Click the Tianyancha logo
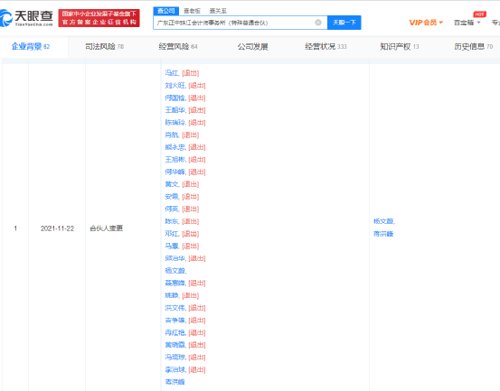This screenshot has height=391, width=500. click(26, 18)
